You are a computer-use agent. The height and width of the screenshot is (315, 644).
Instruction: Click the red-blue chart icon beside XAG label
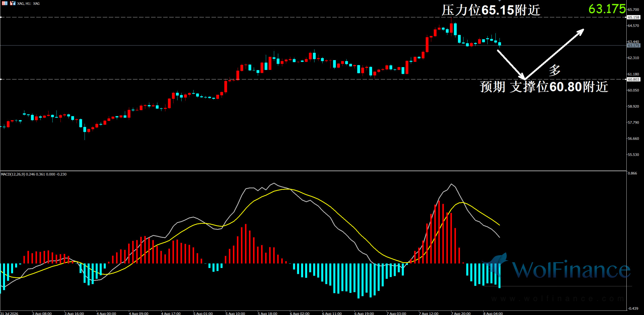pyautogui.click(x=13, y=3)
